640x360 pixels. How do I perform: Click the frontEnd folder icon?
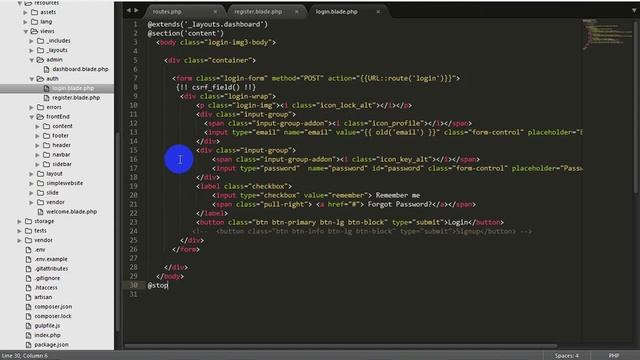click(x=40, y=117)
